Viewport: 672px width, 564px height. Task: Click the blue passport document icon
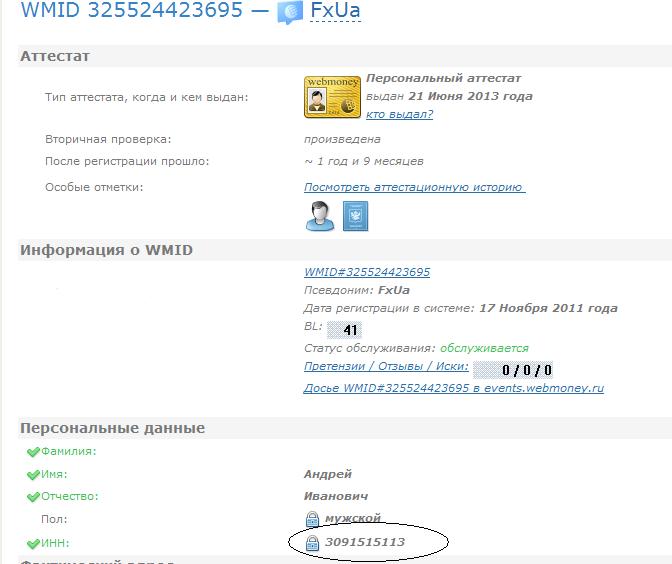tap(356, 215)
